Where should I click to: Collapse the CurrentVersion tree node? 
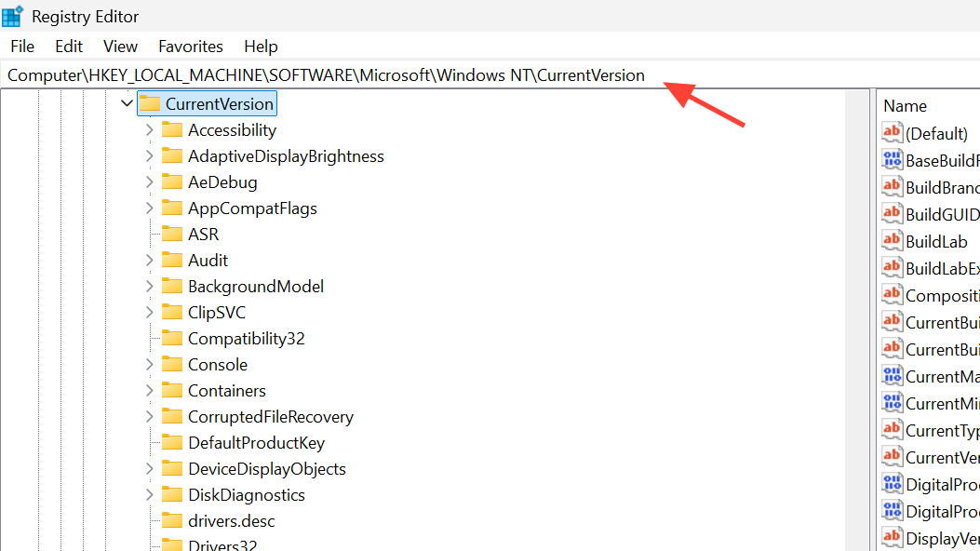point(128,103)
